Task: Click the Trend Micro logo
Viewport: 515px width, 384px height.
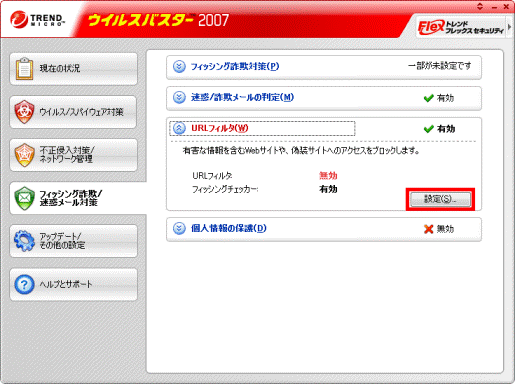Action: [x=37, y=19]
